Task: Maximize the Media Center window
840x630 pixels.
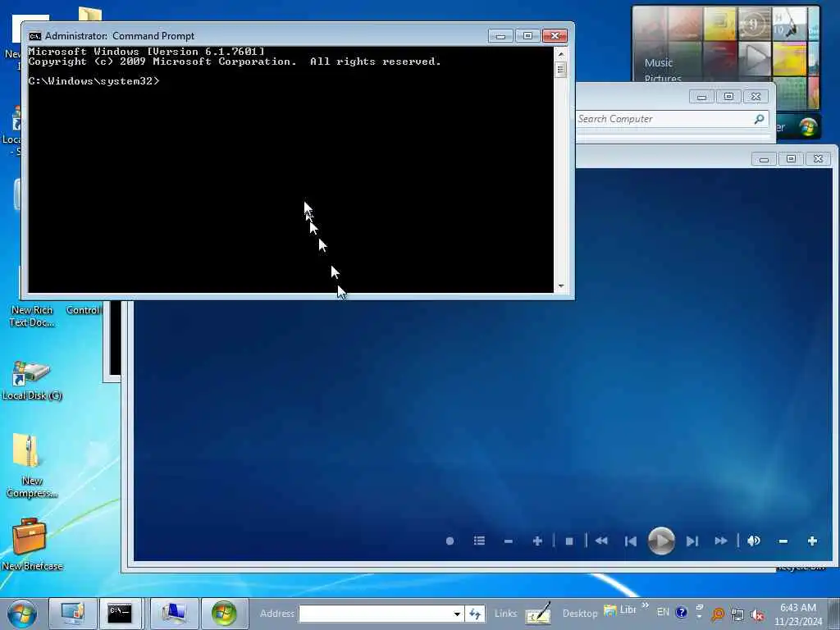Action: (791, 159)
